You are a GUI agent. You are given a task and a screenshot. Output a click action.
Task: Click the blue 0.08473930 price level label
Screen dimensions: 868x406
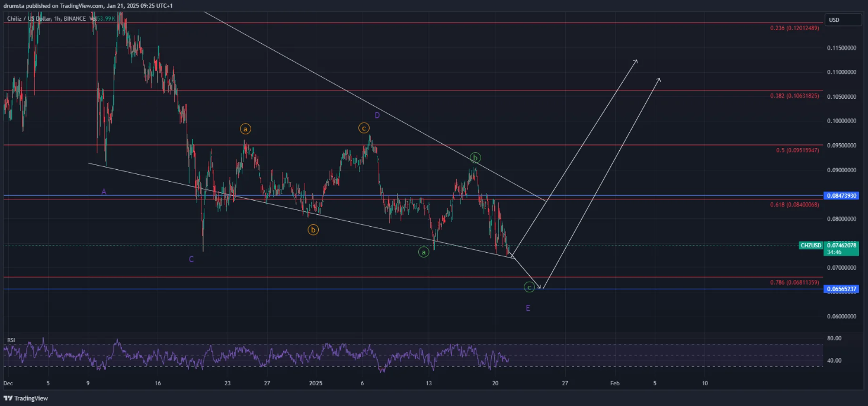point(841,195)
